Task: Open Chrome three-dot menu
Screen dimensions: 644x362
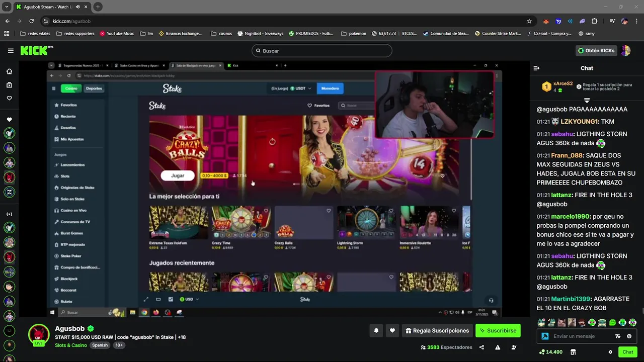Action: 636,21
